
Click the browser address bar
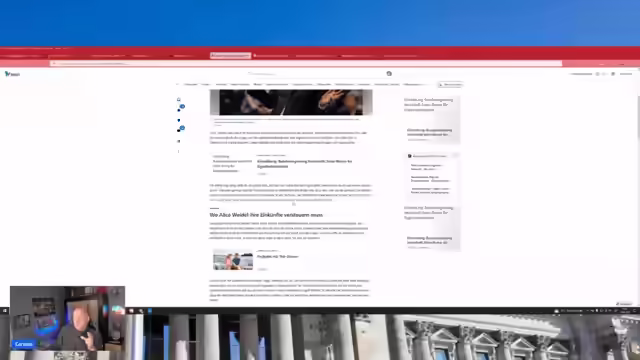[x=306, y=64]
